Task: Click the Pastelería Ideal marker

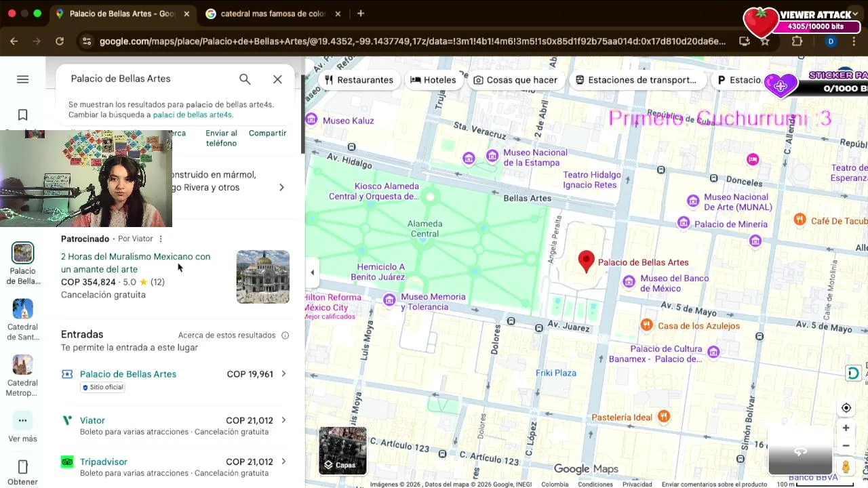Action: tap(664, 416)
